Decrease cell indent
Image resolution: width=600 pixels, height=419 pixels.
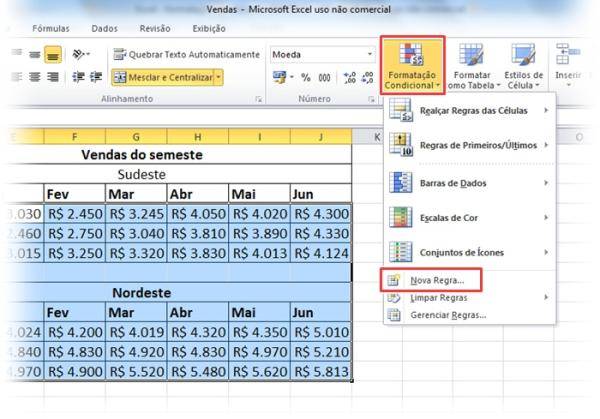coord(78,77)
